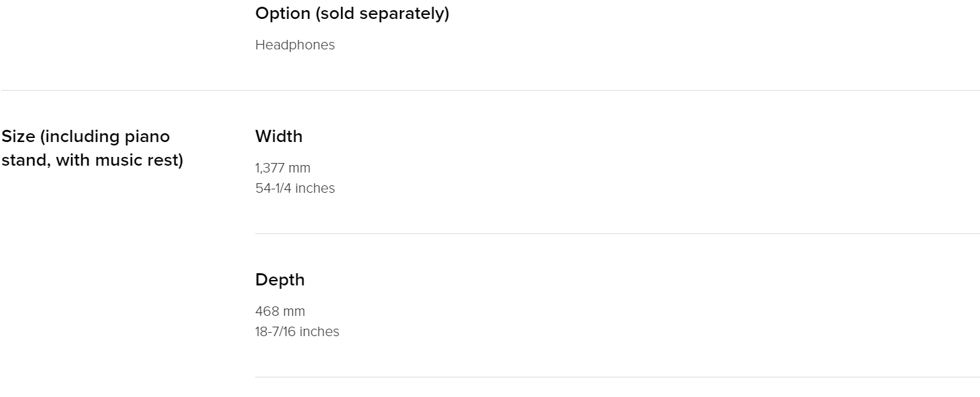Select the "468" depth number
This screenshot has width=980, height=397.
(x=267, y=311)
